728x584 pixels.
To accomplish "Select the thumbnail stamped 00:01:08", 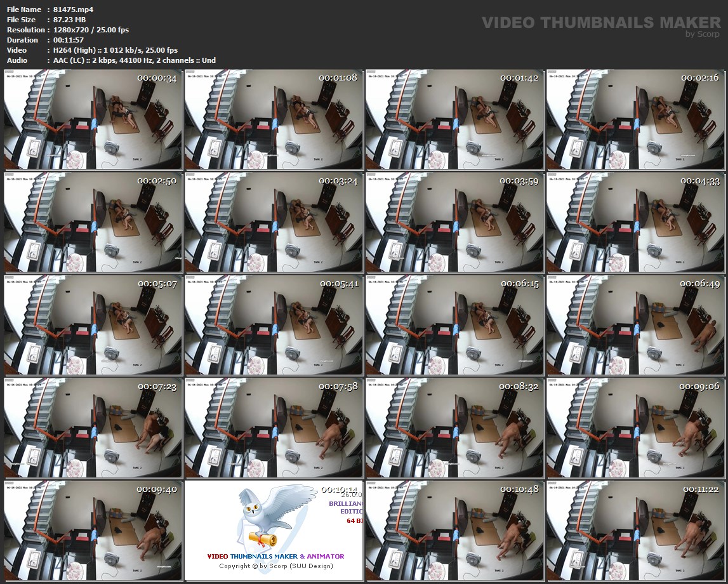I will point(274,120).
